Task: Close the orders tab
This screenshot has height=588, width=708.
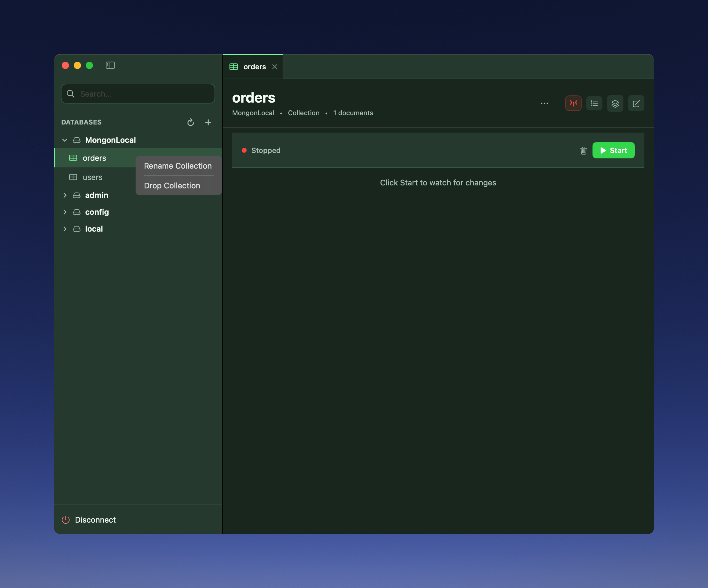Action: tap(275, 67)
